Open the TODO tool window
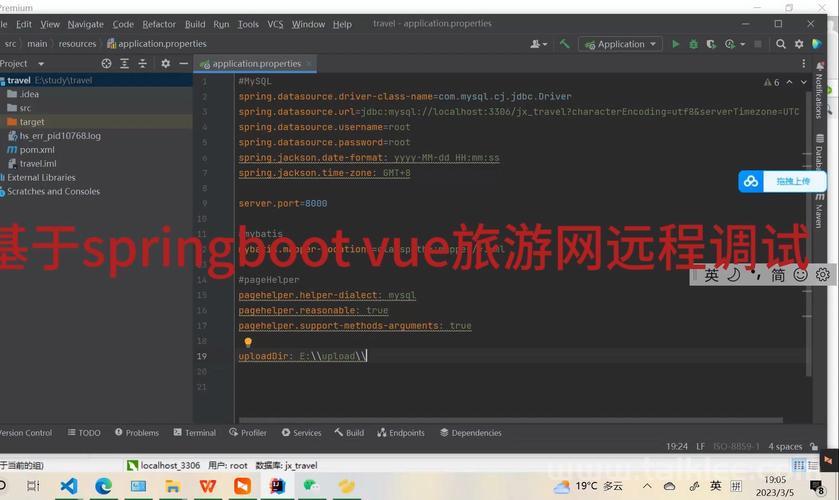This screenshot has width=839, height=500. [84, 433]
